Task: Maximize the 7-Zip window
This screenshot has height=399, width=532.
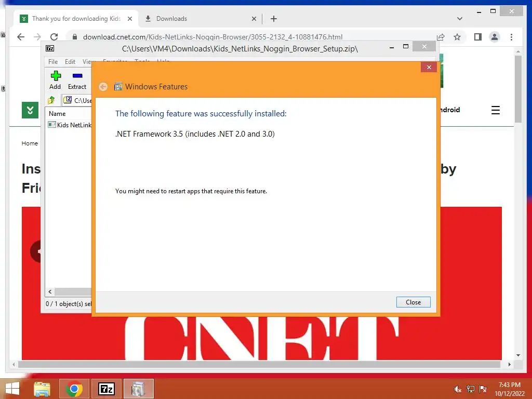Action: pyautogui.click(x=405, y=47)
